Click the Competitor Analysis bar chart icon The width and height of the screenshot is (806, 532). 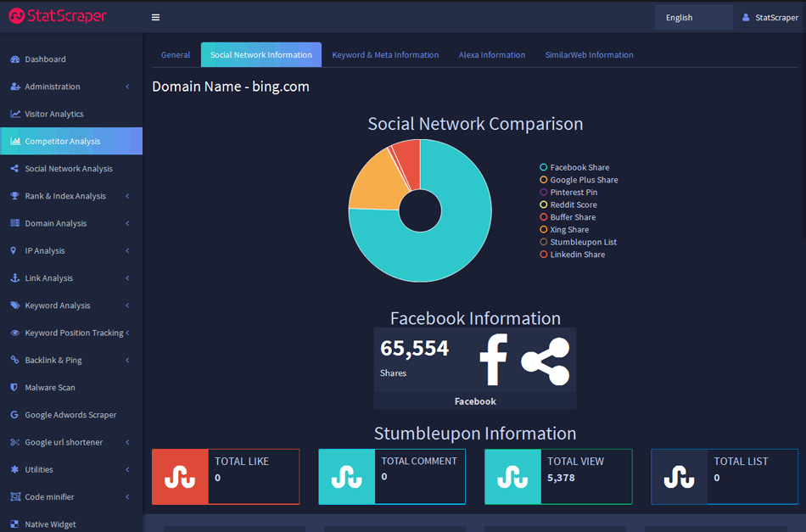(15, 141)
